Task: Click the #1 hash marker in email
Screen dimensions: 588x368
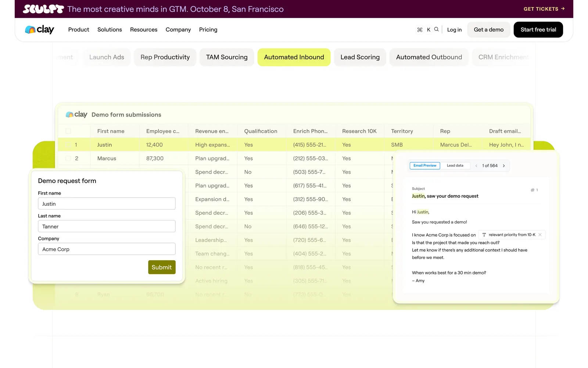Action: pyautogui.click(x=534, y=190)
